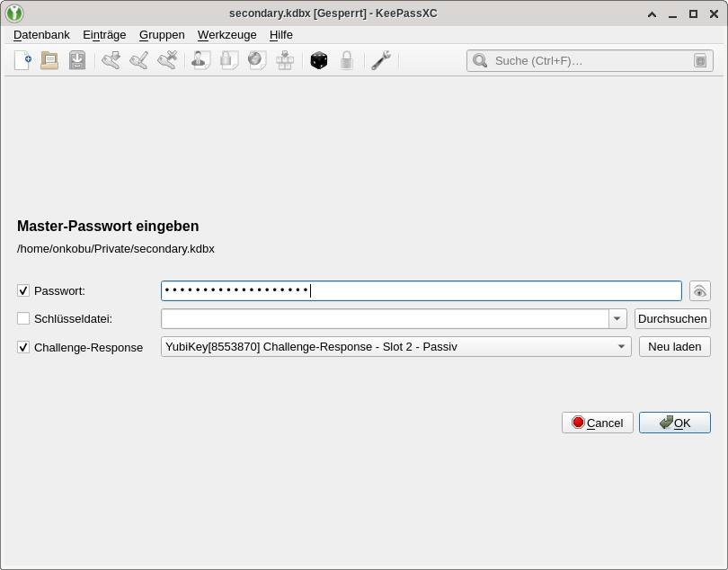
Task: Open settings with the wrench icon
Action: coord(380,60)
